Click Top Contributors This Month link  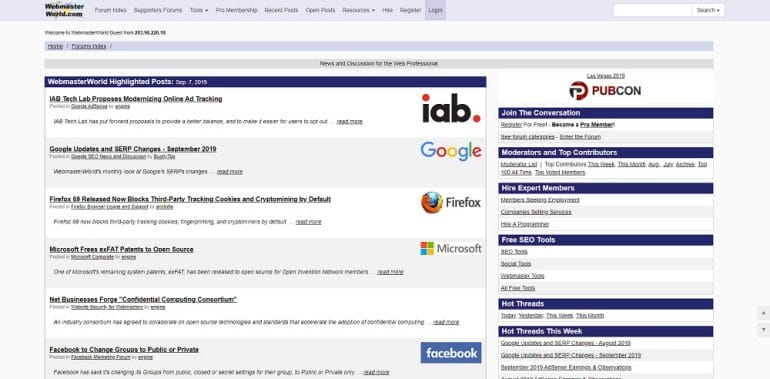(631, 164)
